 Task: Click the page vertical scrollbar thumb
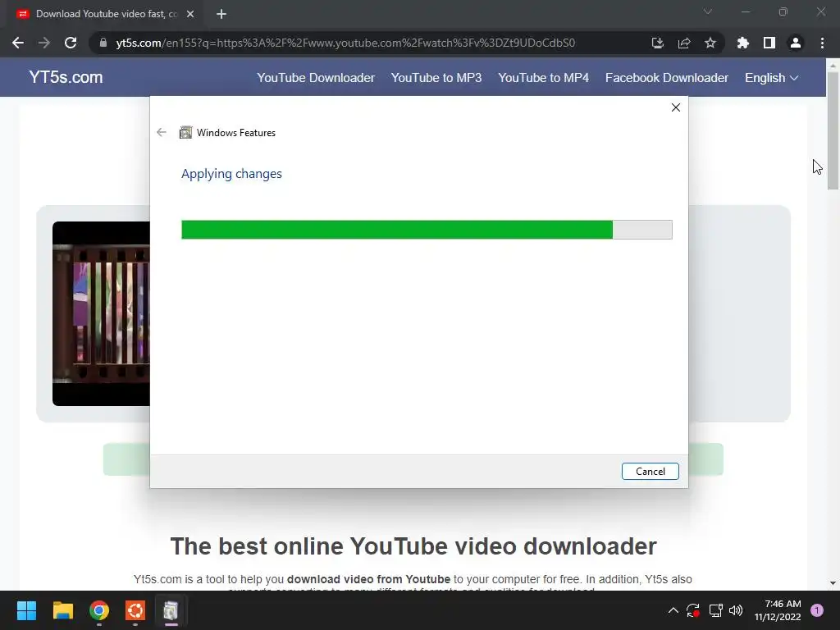click(833, 130)
